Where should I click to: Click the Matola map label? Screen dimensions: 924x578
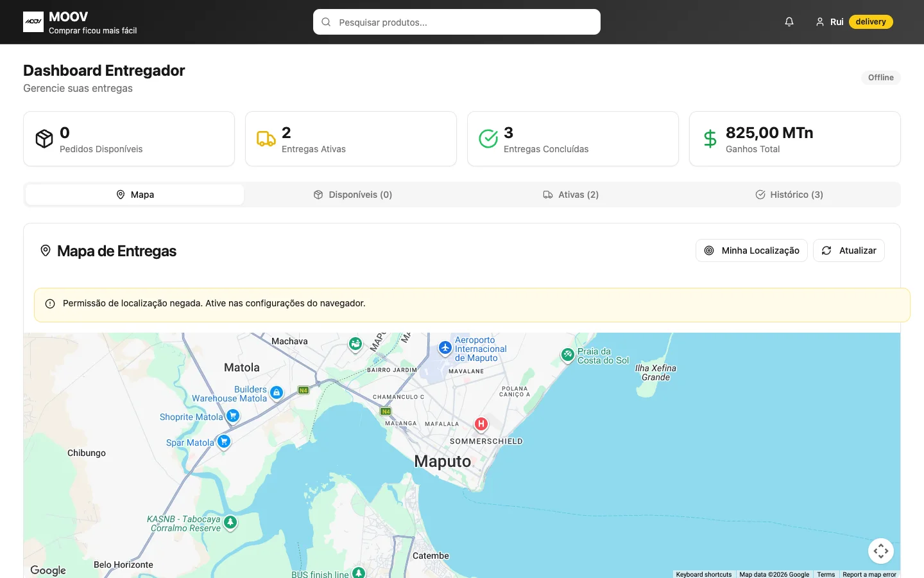tap(242, 367)
